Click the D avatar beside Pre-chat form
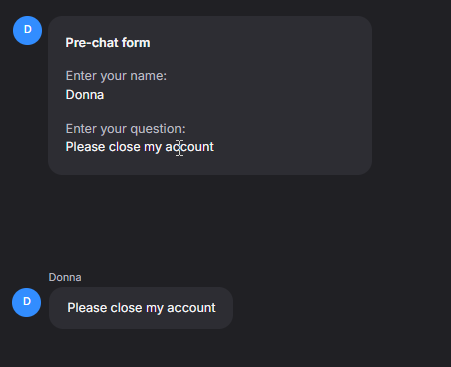This screenshot has width=451, height=367. pos(27,30)
